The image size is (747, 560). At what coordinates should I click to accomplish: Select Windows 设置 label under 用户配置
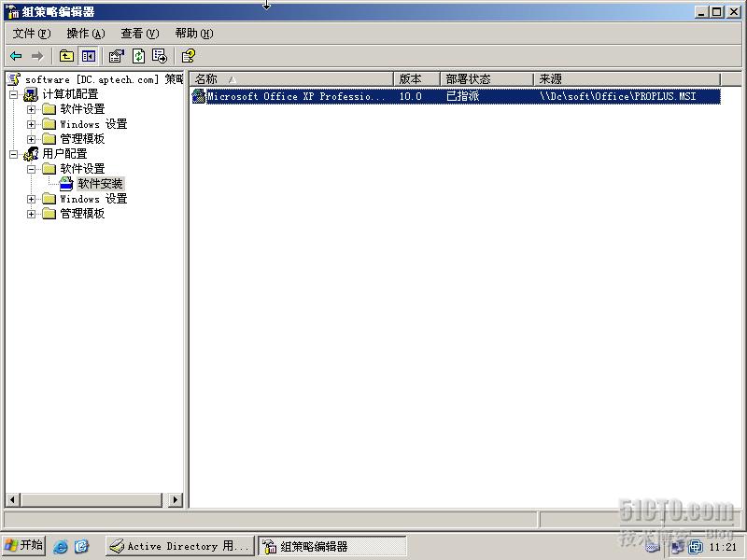click(x=94, y=199)
